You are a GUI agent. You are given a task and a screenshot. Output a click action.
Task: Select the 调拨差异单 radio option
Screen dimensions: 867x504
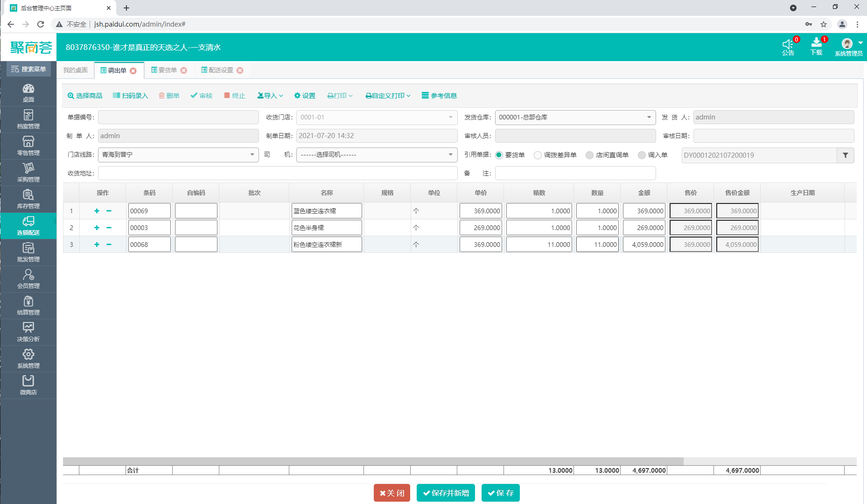[538, 155]
